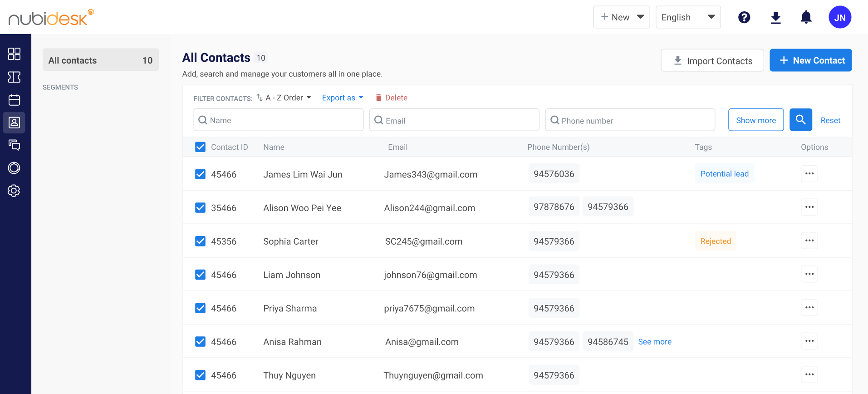This screenshot has width=868, height=394.
Task: Click Thuynguyen@gmail.com email
Action: pos(433,375)
